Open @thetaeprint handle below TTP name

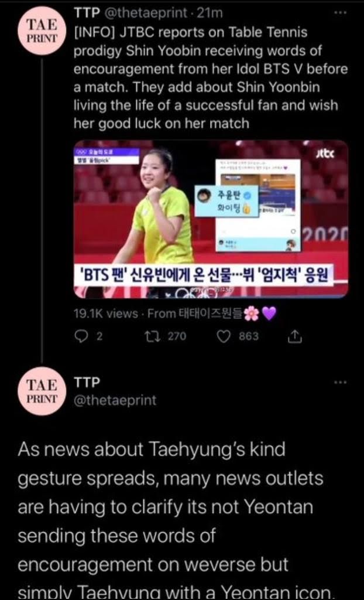point(115,401)
